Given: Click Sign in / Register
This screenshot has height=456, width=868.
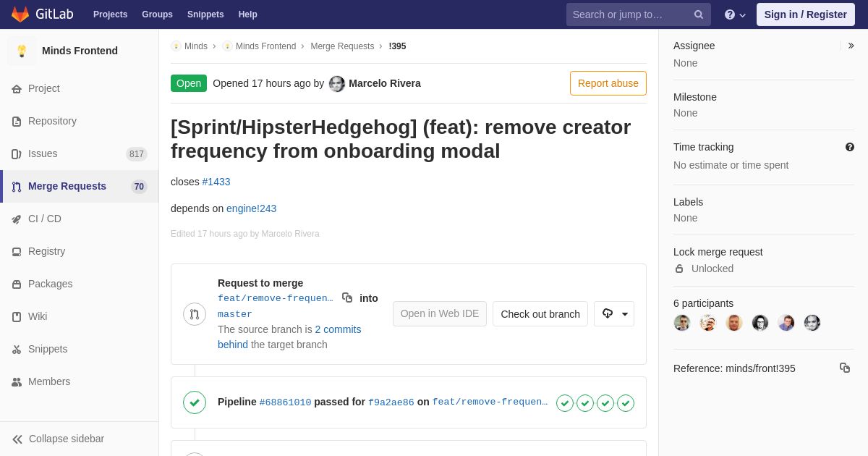Looking at the screenshot, I should click(806, 14).
